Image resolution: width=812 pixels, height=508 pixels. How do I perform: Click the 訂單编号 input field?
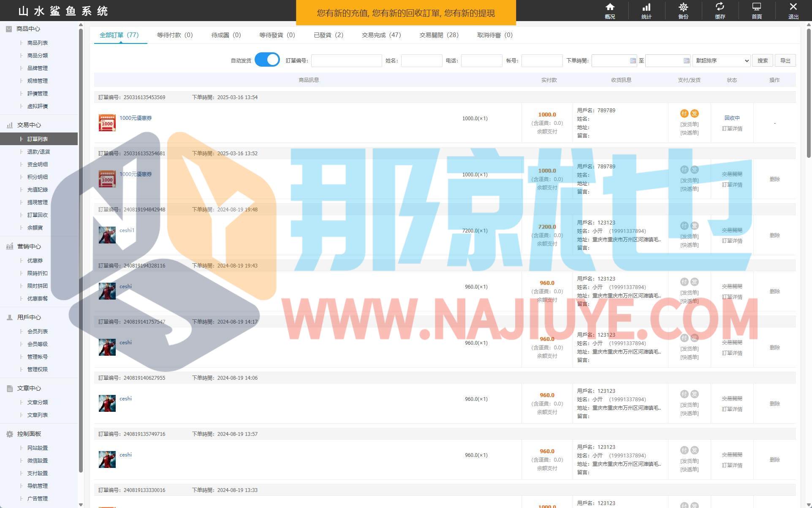(346, 61)
